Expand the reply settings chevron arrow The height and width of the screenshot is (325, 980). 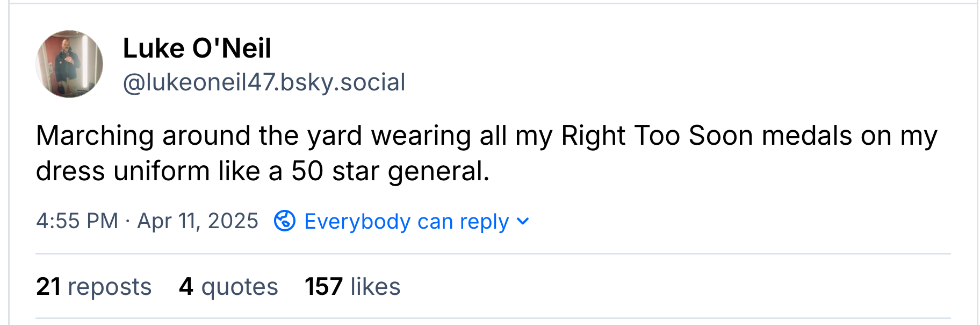click(523, 221)
